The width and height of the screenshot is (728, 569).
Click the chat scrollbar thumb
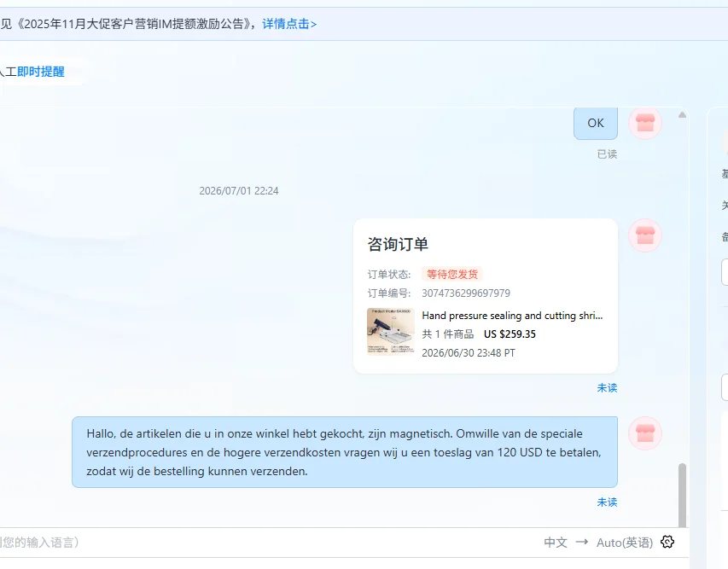click(682, 495)
